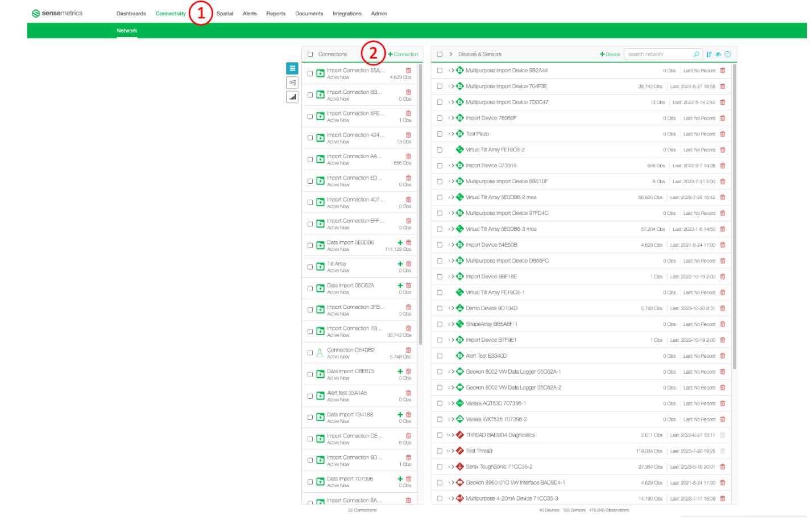Switch to the network topology view icon
The height and width of the screenshot is (524, 812).
point(292,82)
